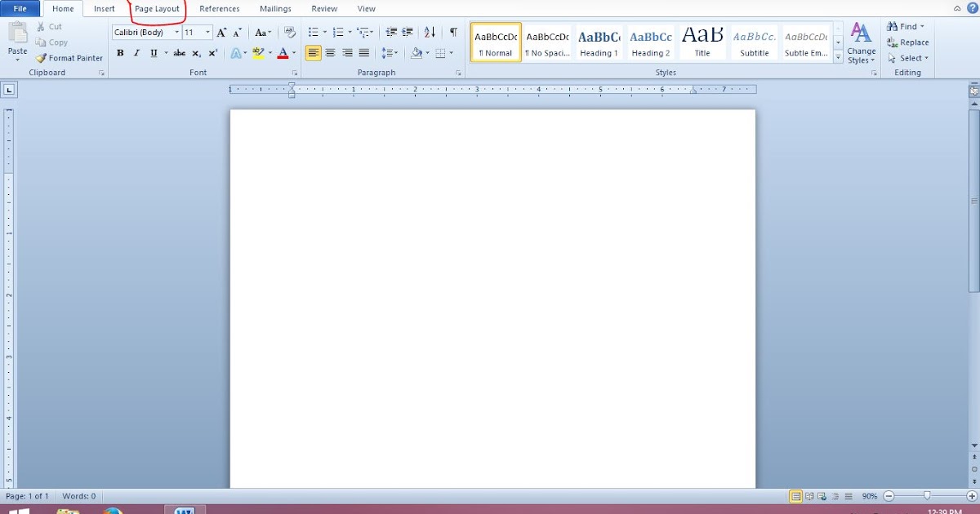Viewport: 980px width, 514px height.
Task: Open the font name dropdown
Action: [x=176, y=32]
